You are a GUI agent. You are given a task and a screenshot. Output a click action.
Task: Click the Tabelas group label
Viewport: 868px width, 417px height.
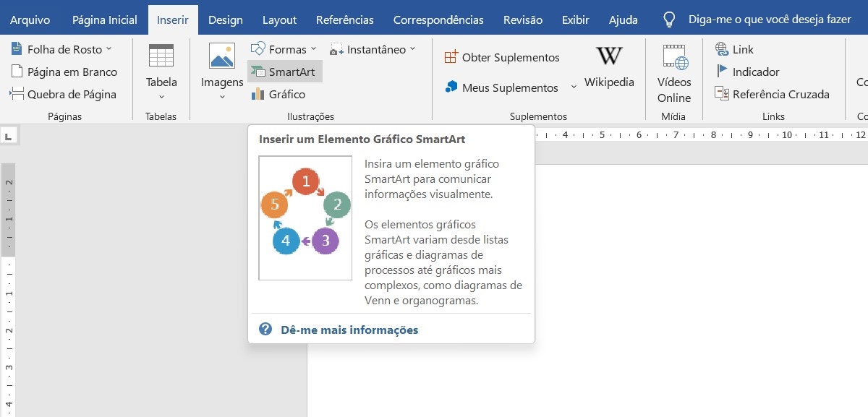[x=161, y=116]
